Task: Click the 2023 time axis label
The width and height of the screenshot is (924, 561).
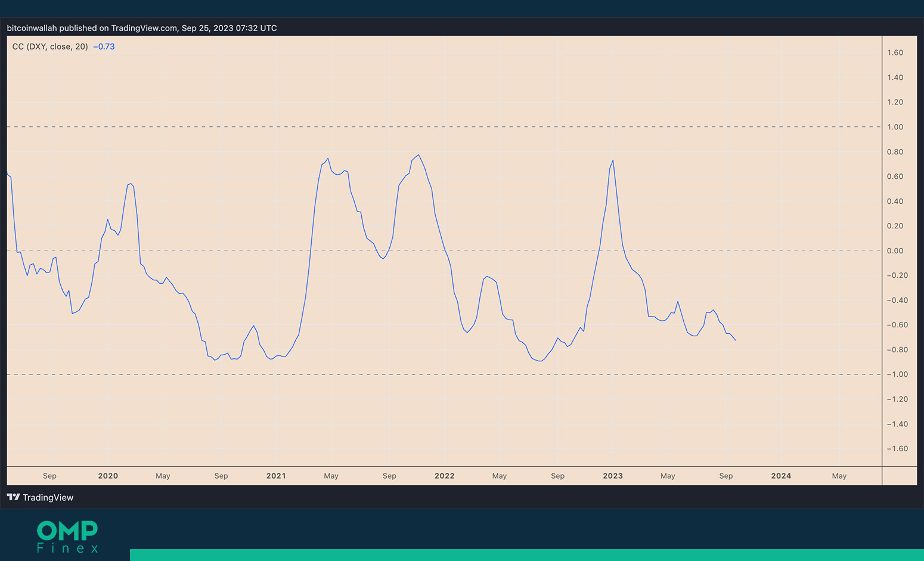Action: point(613,476)
